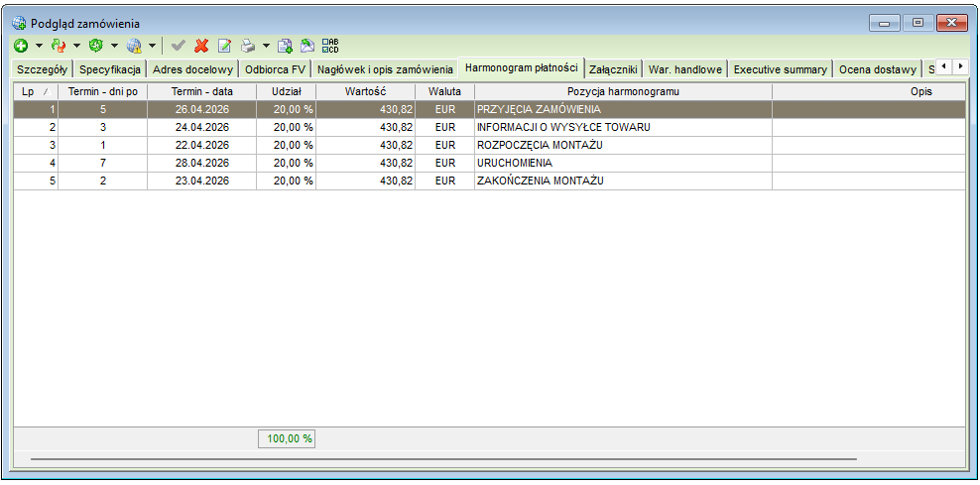Go to the Odbiorca FV tab
Viewport: 980px width, 485px height.
[275, 69]
